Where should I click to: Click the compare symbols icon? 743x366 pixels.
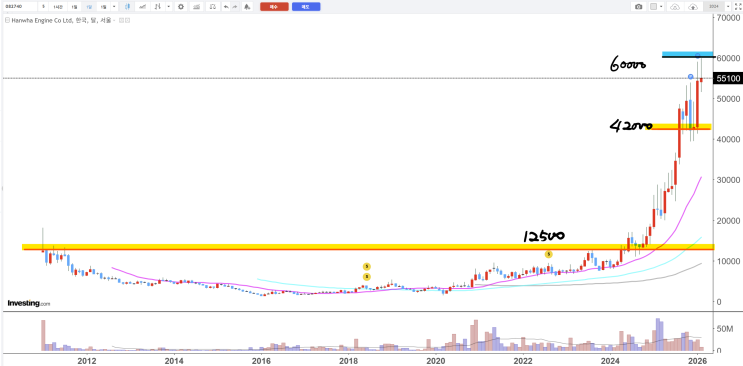(159, 7)
